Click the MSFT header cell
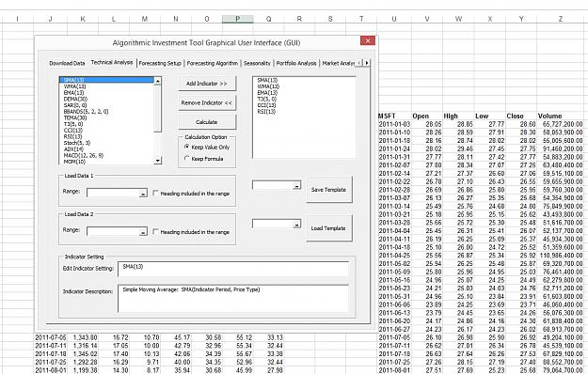The width and height of the screenshot is (588, 374). pos(394,117)
